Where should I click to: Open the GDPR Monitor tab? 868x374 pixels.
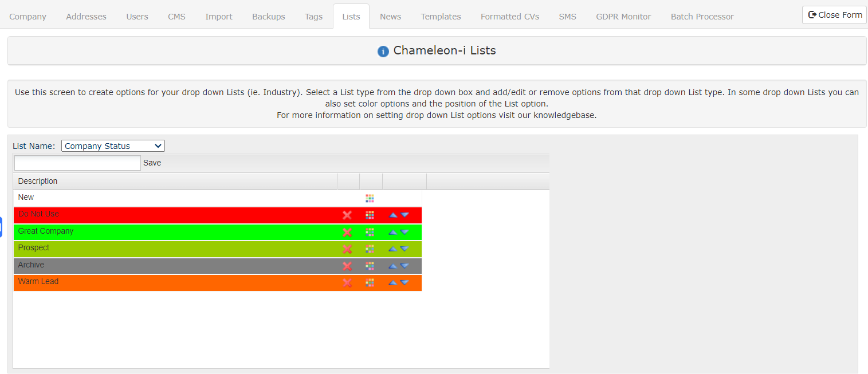[x=623, y=17]
